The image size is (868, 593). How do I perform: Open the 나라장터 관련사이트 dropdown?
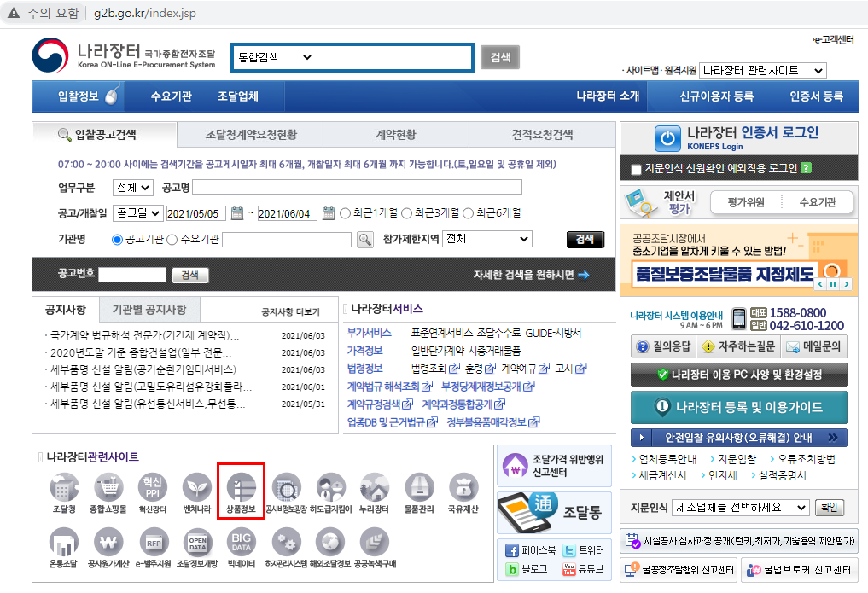(763, 71)
